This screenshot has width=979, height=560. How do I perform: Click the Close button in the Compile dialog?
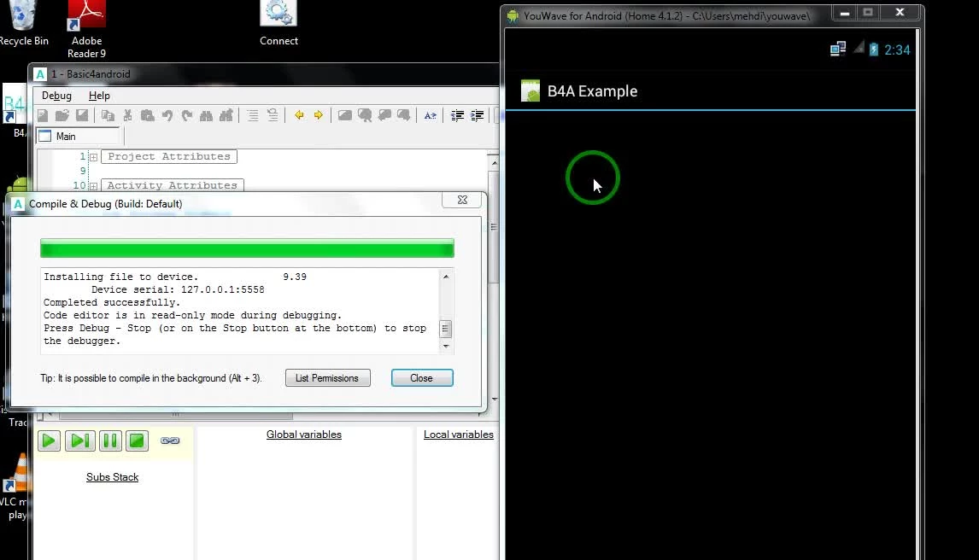pos(422,378)
